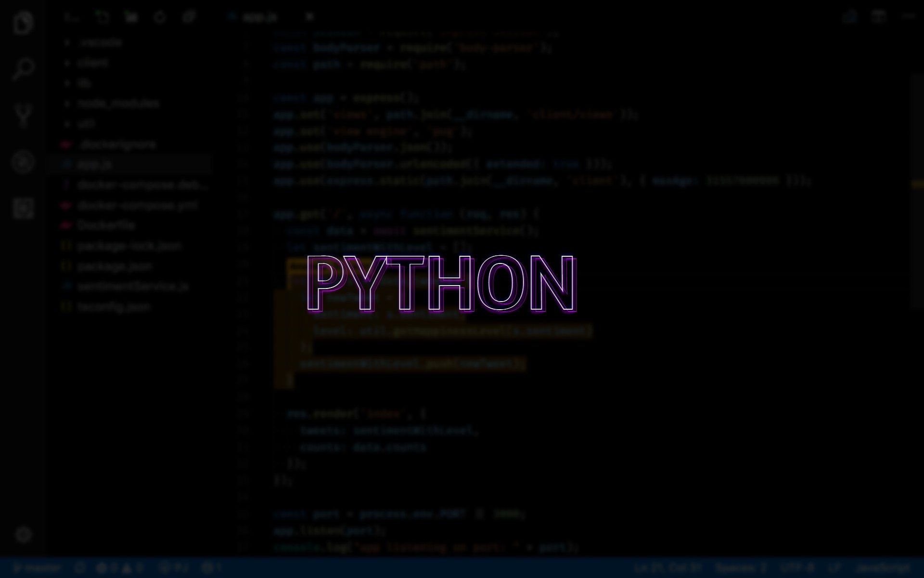Open the Explorer view in activity bar
This screenshot has height=578, width=924.
(x=23, y=23)
